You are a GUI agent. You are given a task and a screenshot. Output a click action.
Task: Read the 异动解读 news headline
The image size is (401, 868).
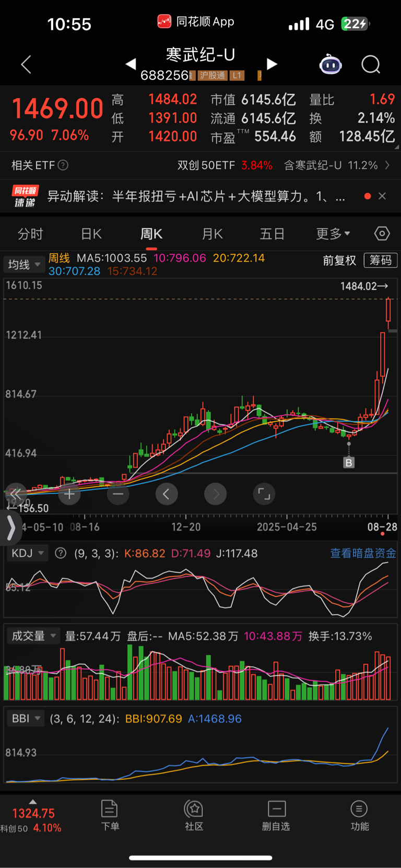pos(196,196)
